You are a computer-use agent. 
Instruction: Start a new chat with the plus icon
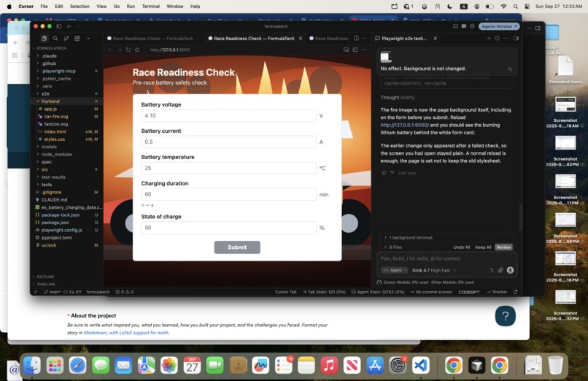[x=489, y=38]
